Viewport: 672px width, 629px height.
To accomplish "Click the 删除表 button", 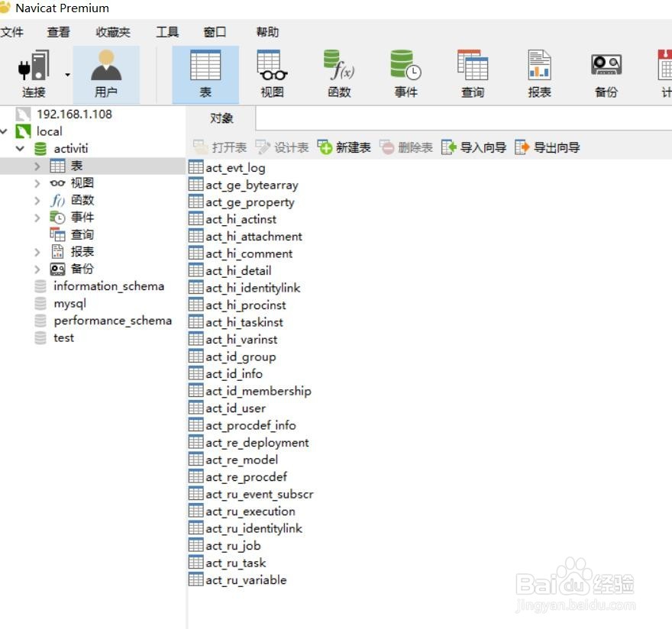I will (x=405, y=148).
